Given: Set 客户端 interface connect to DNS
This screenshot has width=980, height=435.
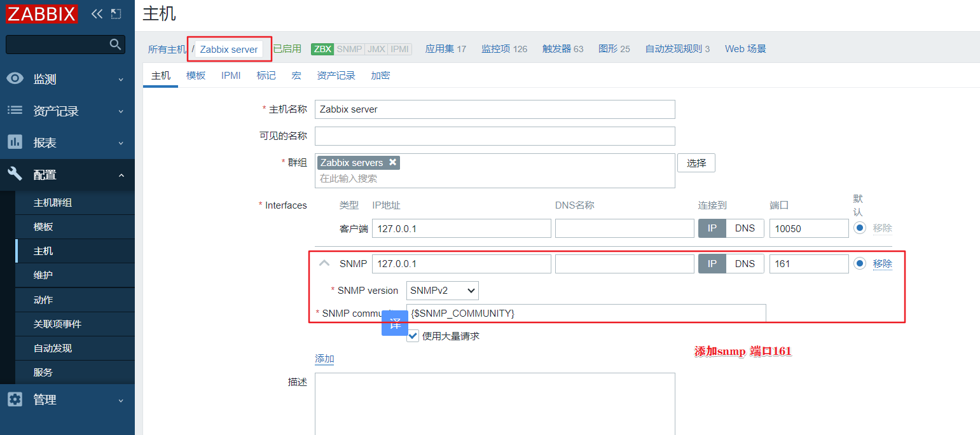Looking at the screenshot, I should pyautogui.click(x=745, y=228).
